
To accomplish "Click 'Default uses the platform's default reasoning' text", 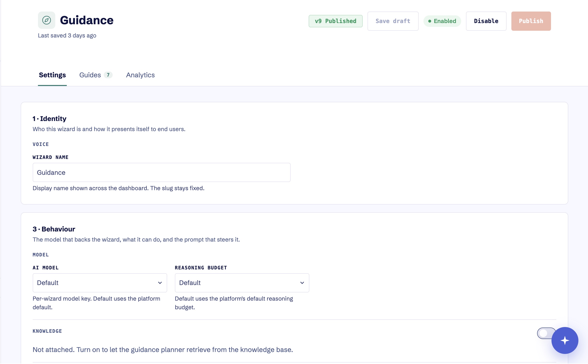I will pyautogui.click(x=234, y=303).
